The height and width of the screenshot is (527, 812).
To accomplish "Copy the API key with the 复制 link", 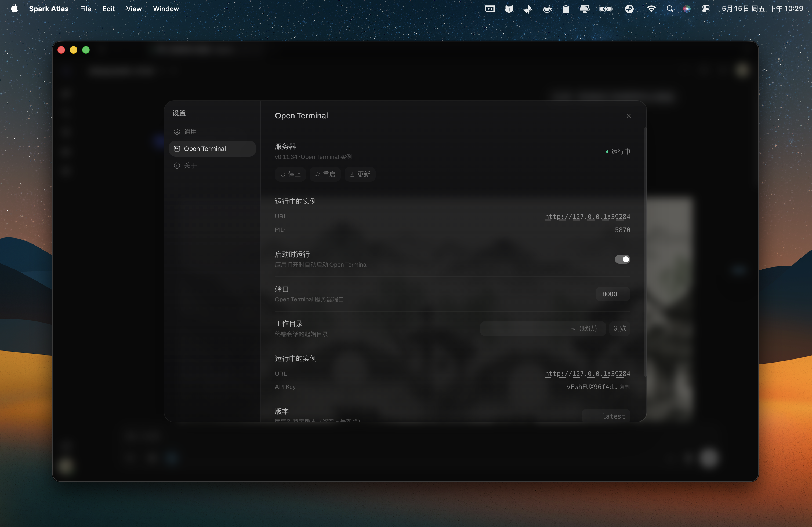I will (625, 387).
